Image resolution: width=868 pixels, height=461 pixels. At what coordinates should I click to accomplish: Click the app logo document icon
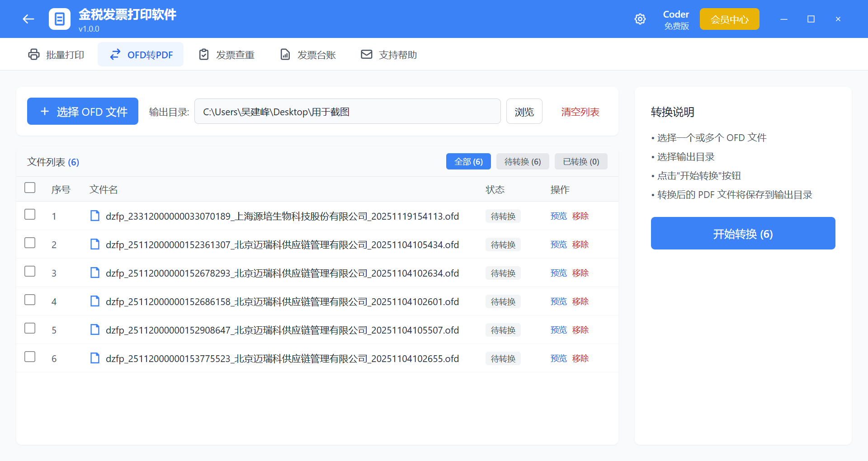click(x=60, y=19)
